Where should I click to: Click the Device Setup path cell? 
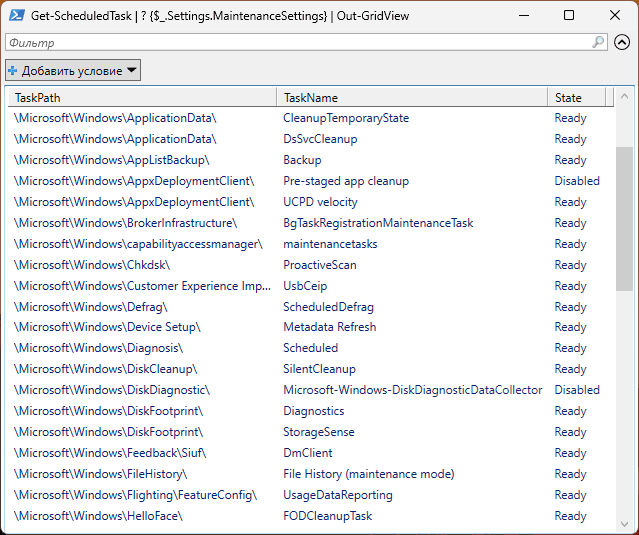107,327
